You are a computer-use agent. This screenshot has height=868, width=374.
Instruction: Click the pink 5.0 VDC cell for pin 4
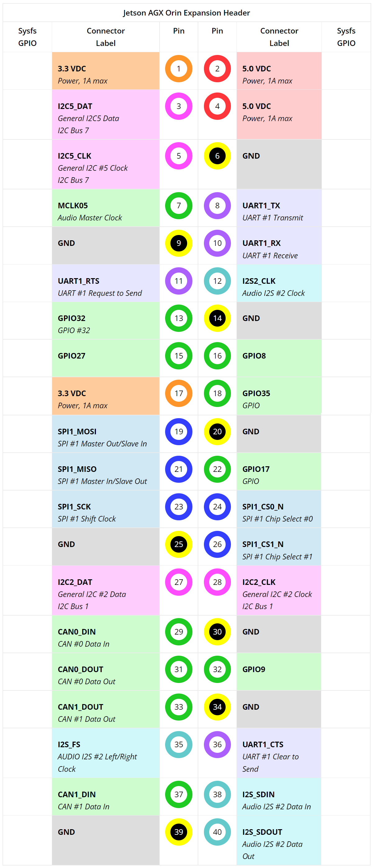coord(279,115)
